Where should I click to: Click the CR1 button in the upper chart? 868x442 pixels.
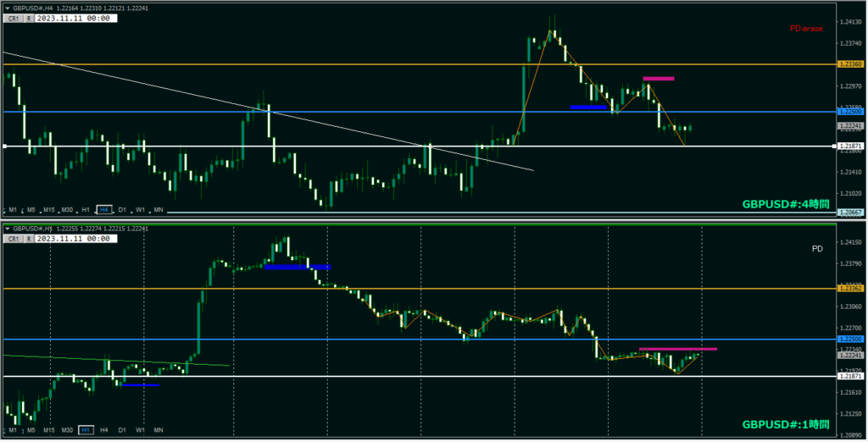14,19
